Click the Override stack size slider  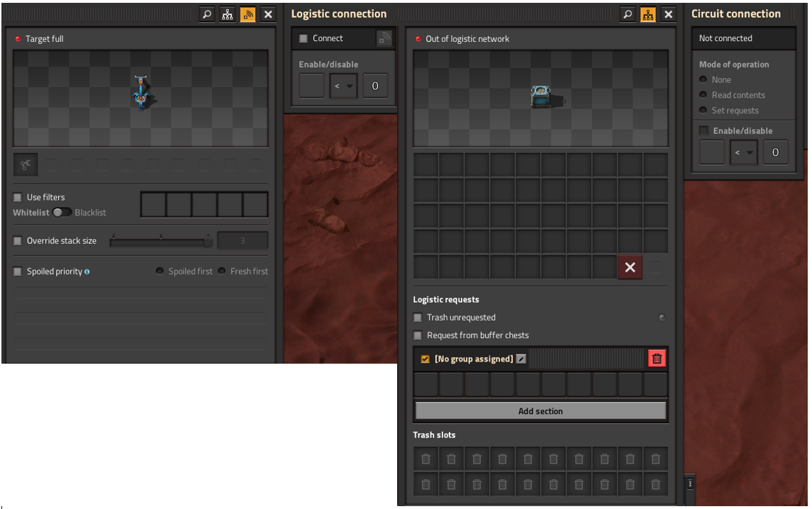(x=160, y=241)
